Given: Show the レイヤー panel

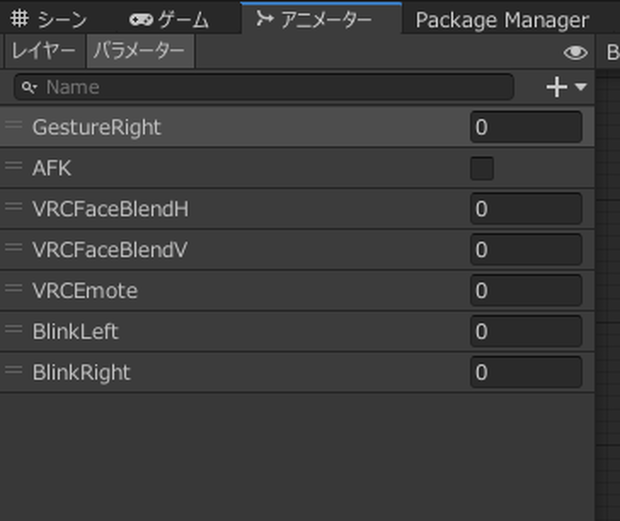Looking at the screenshot, I should point(44,51).
